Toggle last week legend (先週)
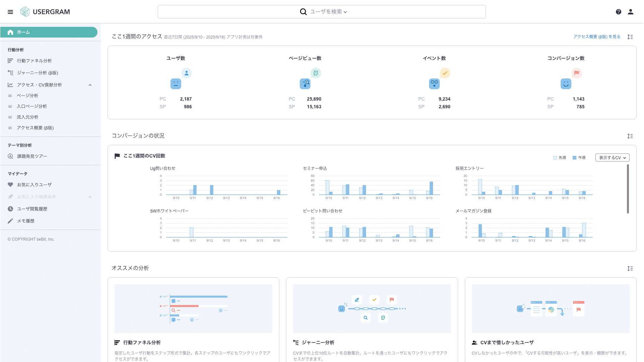Viewport: 644px width, 362px height. pyautogui.click(x=560, y=158)
